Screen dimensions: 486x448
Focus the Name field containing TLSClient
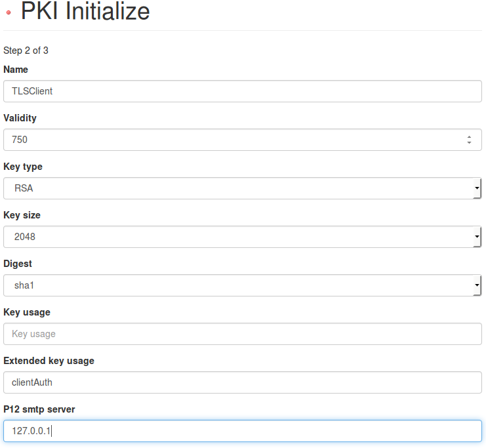pyautogui.click(x=243, y=91)
